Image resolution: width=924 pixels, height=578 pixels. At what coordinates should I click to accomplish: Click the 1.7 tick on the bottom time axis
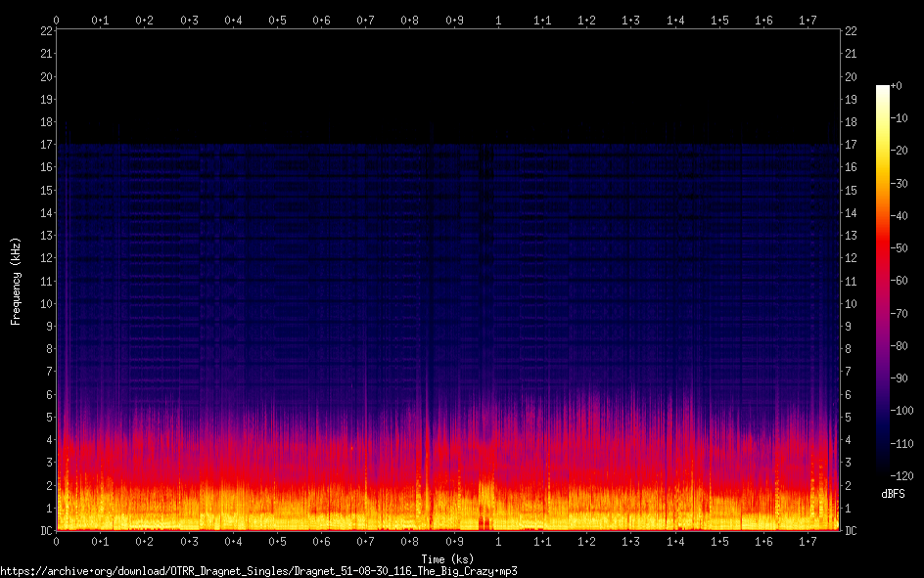pyautogui.click(x=808, y=541)
